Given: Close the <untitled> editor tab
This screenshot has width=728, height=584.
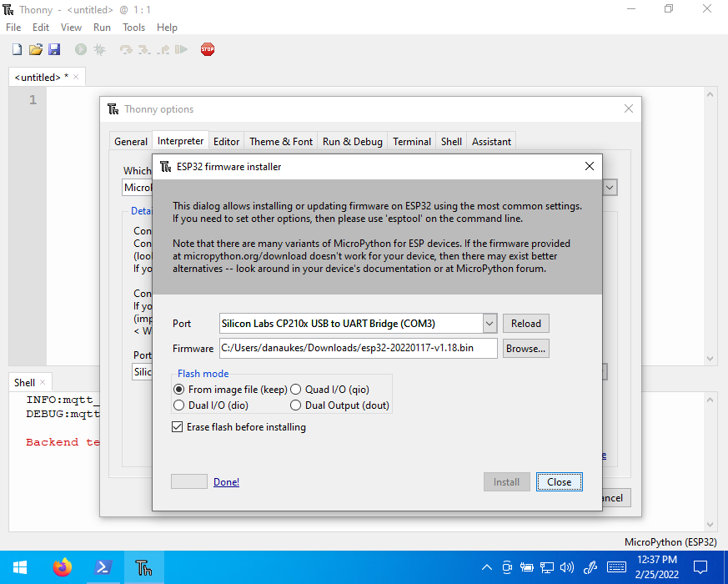Looking at the screenshot, I should click(76, 77).
